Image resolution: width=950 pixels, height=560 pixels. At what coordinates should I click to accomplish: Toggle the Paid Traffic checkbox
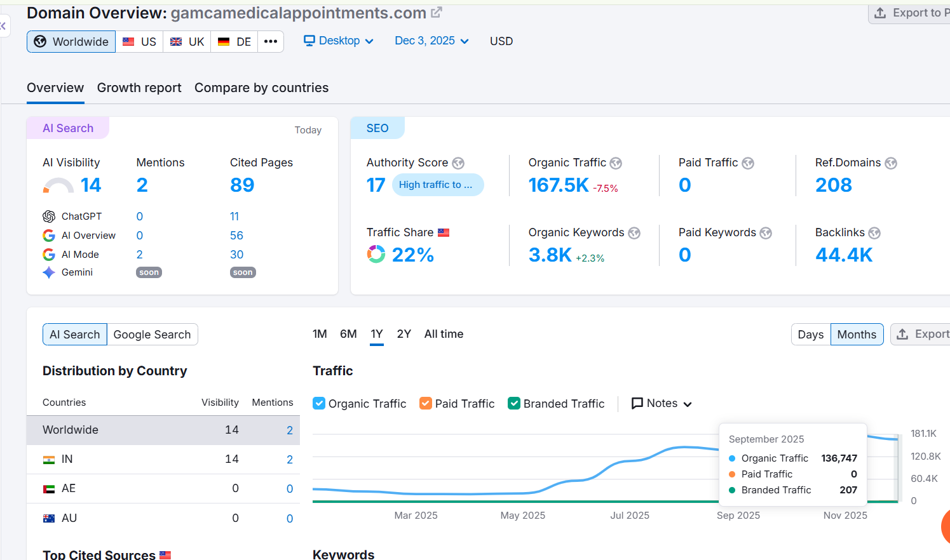tap(426, 403)
